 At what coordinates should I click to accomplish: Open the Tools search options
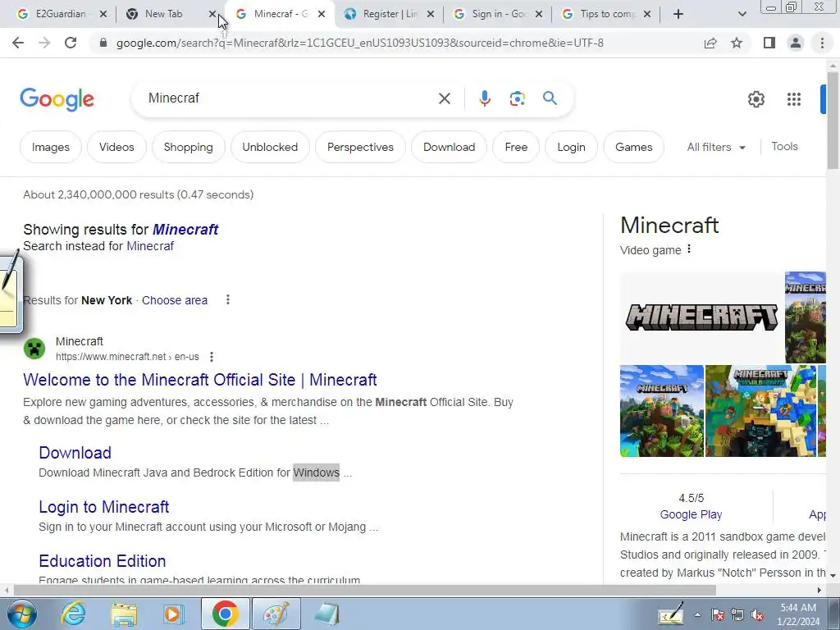point(784,146)
